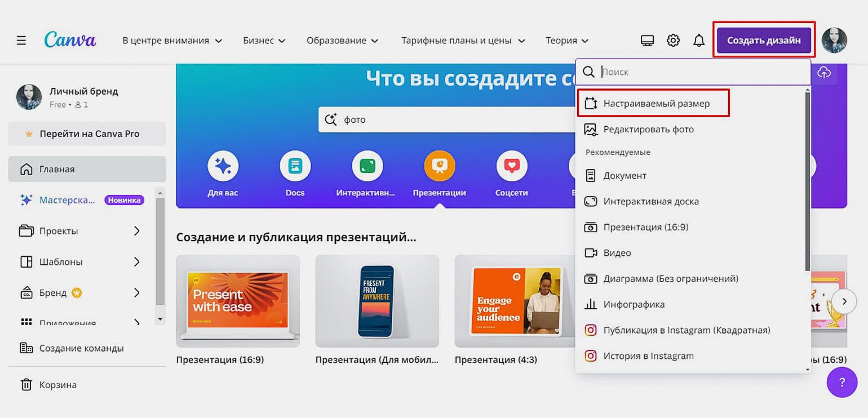Image resolution: width=868 pixels, height=418 pixels.
Task: Click the Личный бренд profile in sidebar
Action: click(x=68, y=97)
